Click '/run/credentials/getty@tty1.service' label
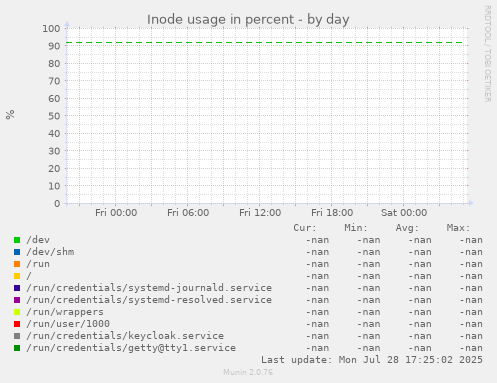 click(131, 348)
